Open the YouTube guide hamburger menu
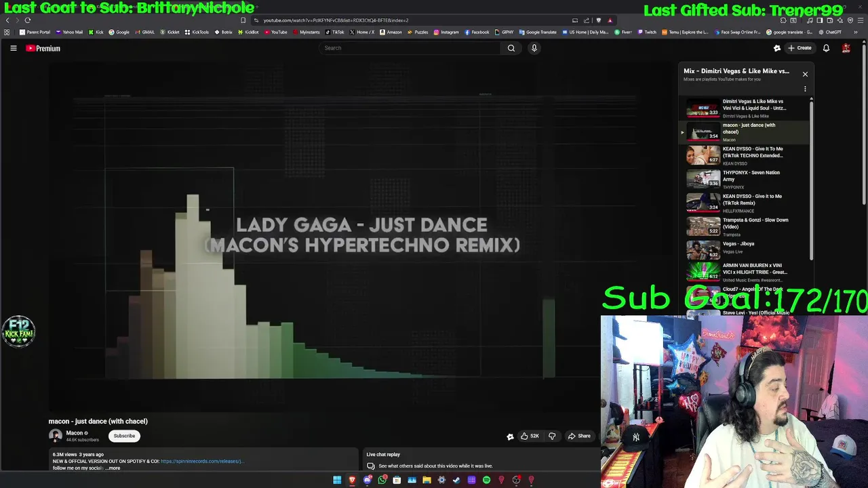 [x=13, y=48]
